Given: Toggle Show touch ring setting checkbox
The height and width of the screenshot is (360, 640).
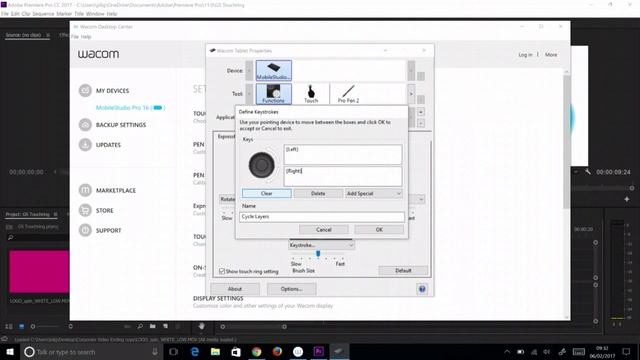Looking at the screenshot, I should tap(222, 271).
